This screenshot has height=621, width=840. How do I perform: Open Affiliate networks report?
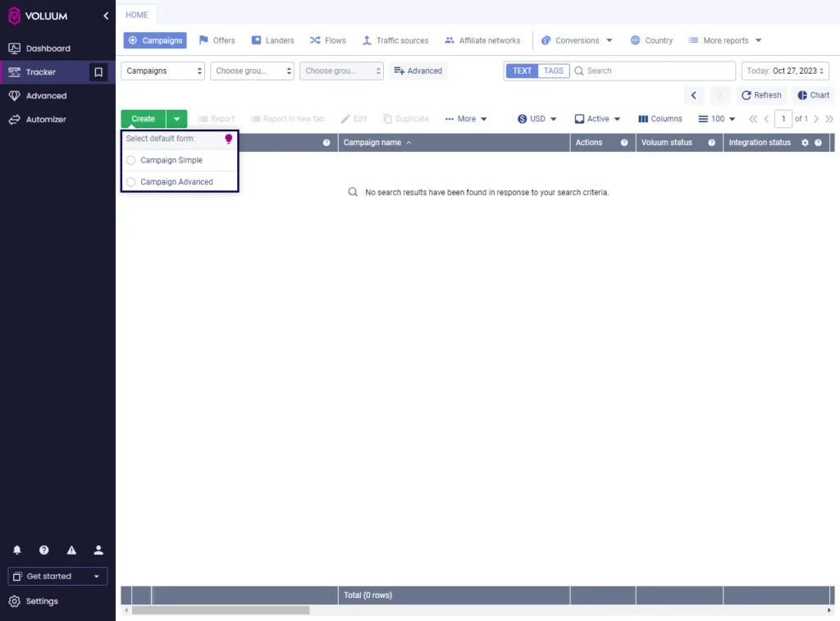(x=483, y=39)
